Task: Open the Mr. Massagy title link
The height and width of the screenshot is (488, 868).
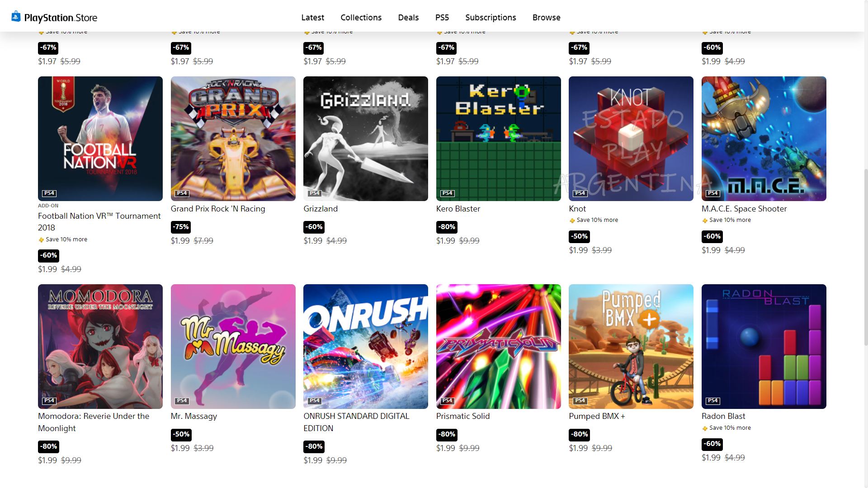Action: point(194,416)
